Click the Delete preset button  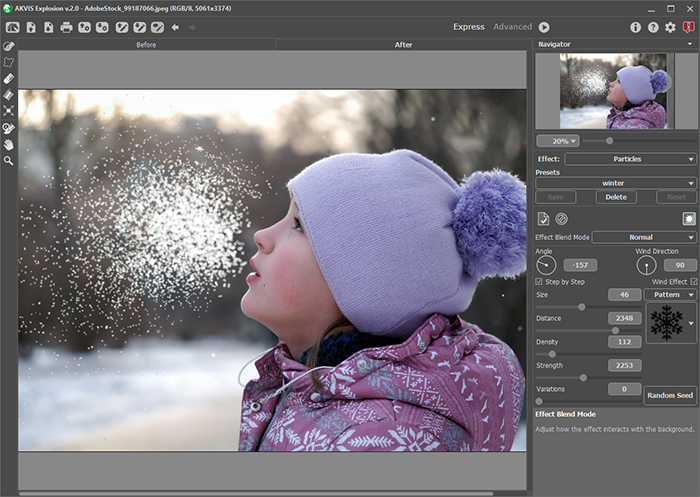click(x=616, y=197)
